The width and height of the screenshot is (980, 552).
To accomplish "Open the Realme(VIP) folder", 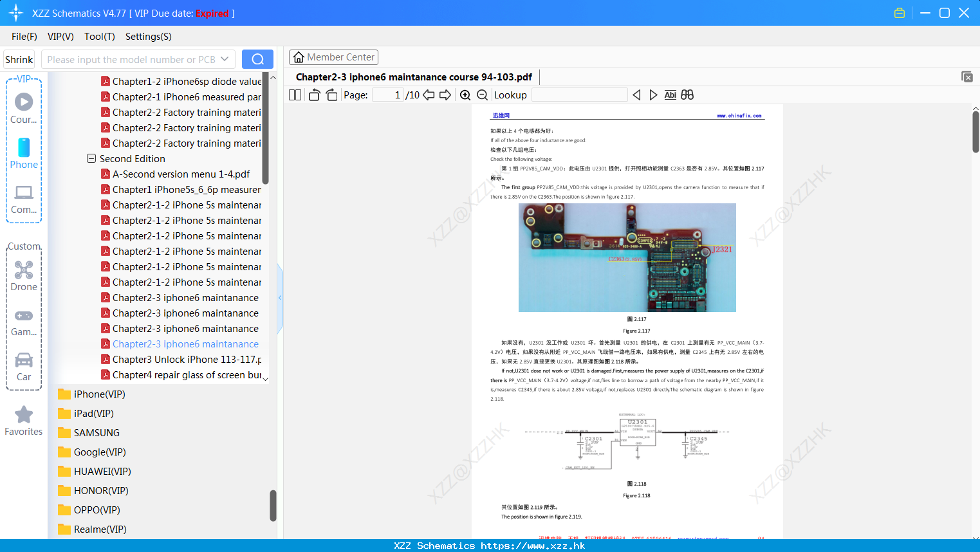I will click(x=92, y=529).
